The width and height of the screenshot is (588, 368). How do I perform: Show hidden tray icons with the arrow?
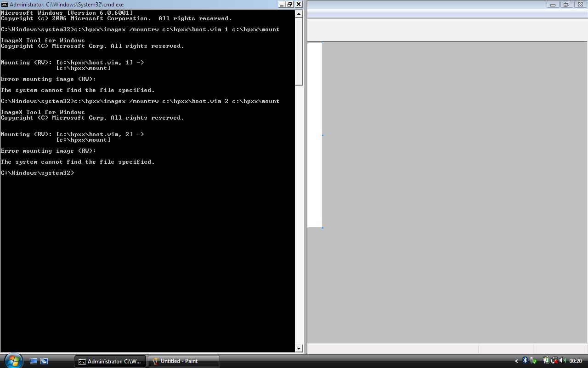tap(516, 361)
